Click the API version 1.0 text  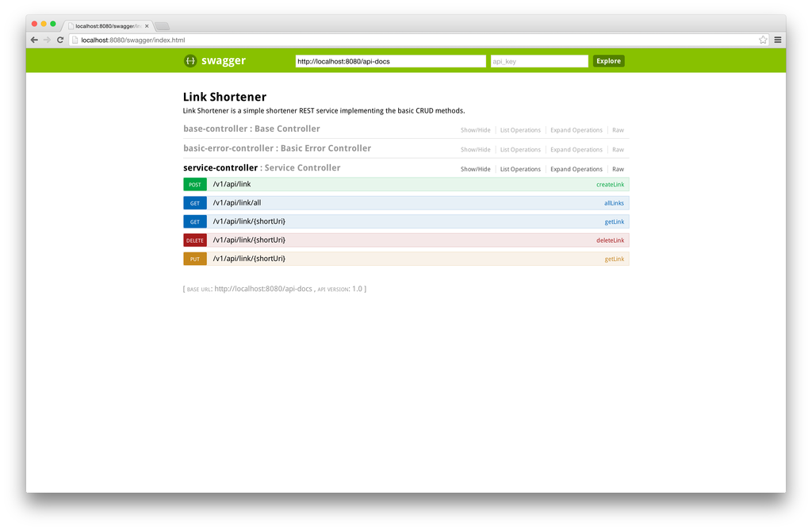(339, 289)
